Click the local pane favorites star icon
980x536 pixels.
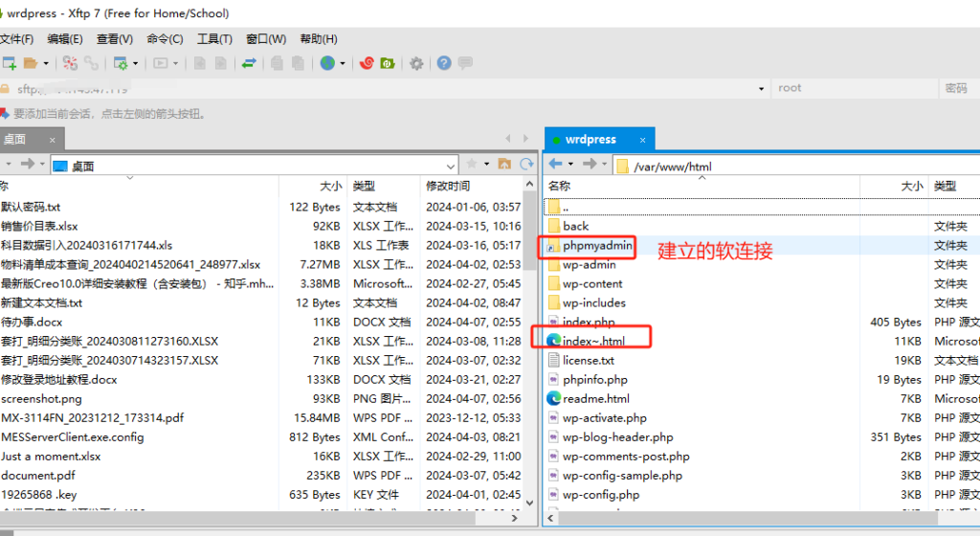pyautogui.click(x=472, y=164)
